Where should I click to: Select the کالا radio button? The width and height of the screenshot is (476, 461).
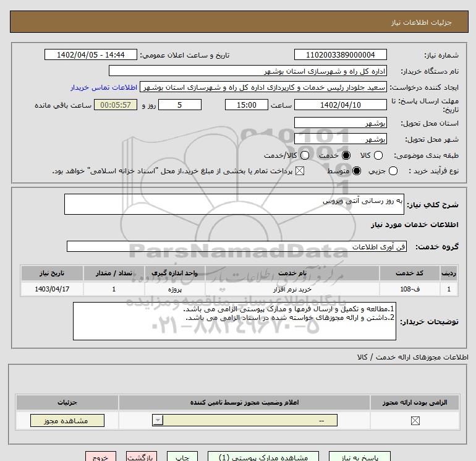point(378,155)
